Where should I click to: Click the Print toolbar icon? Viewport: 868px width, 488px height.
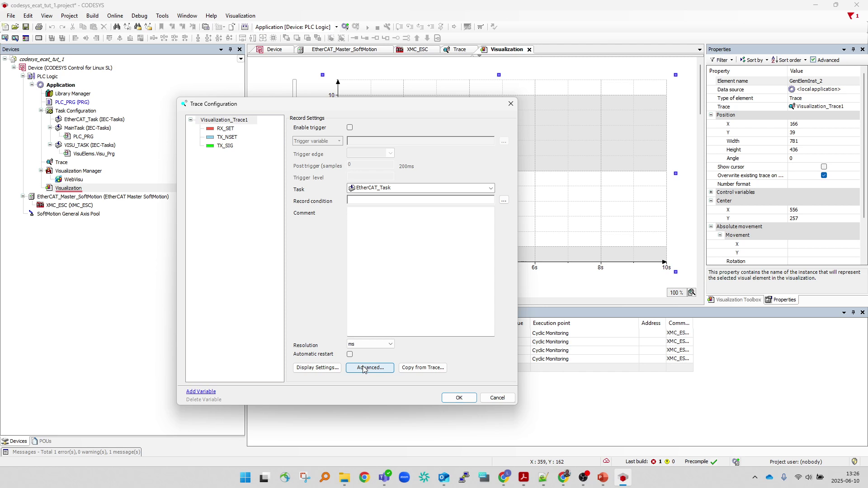pos(39,27)
